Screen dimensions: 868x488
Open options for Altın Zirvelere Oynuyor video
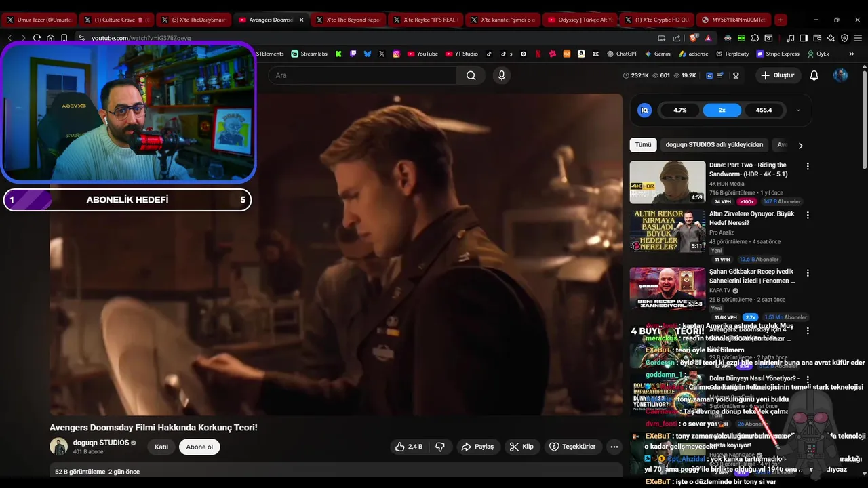(x=808, y=215)
